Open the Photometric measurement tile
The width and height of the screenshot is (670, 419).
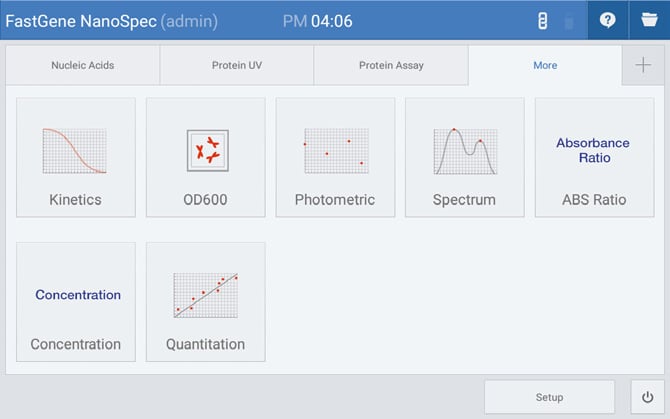tap(335, 157)
